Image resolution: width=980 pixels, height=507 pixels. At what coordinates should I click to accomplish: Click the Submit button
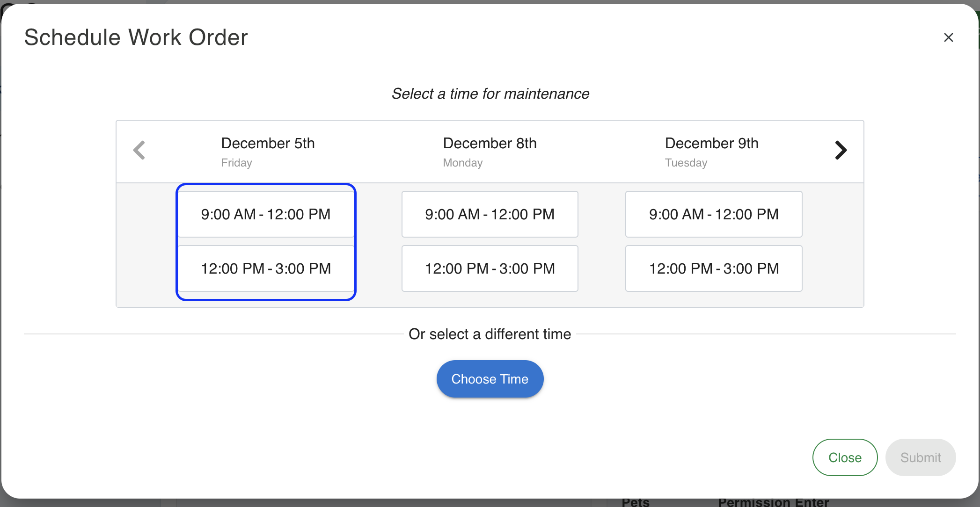tap(920, 457)
